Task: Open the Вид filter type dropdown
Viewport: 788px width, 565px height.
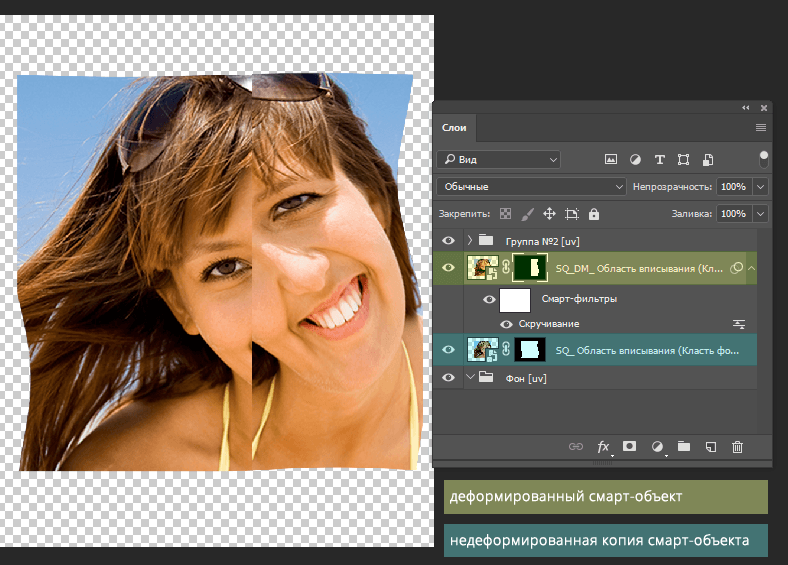Action: click(x=499, y=160)
